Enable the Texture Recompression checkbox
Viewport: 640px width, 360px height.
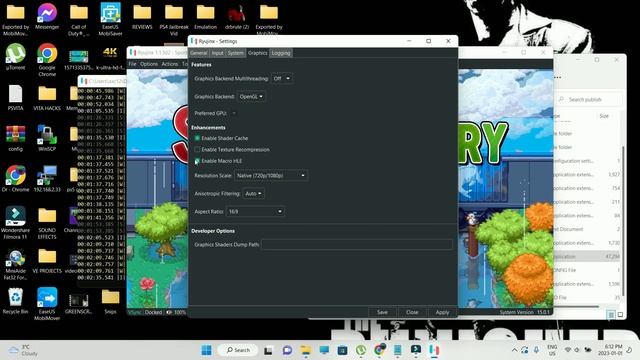coord(198,150)
